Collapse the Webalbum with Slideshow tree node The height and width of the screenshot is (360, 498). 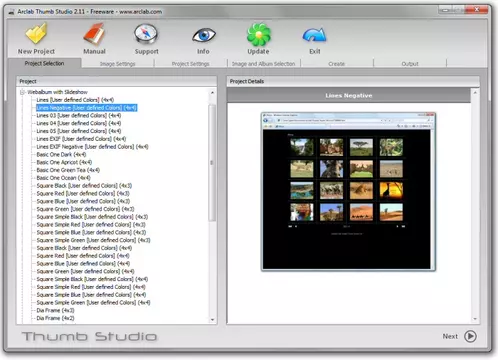(x=22, y=92)
